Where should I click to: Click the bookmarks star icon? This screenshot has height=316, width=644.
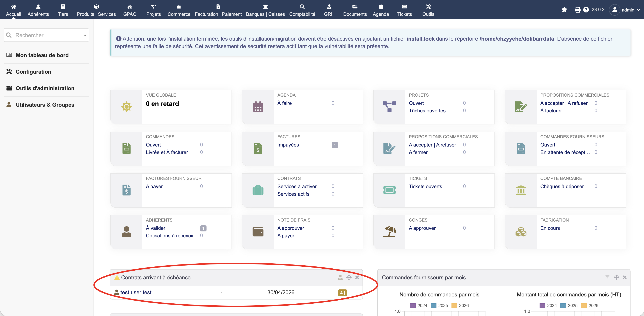click(564, 10)
